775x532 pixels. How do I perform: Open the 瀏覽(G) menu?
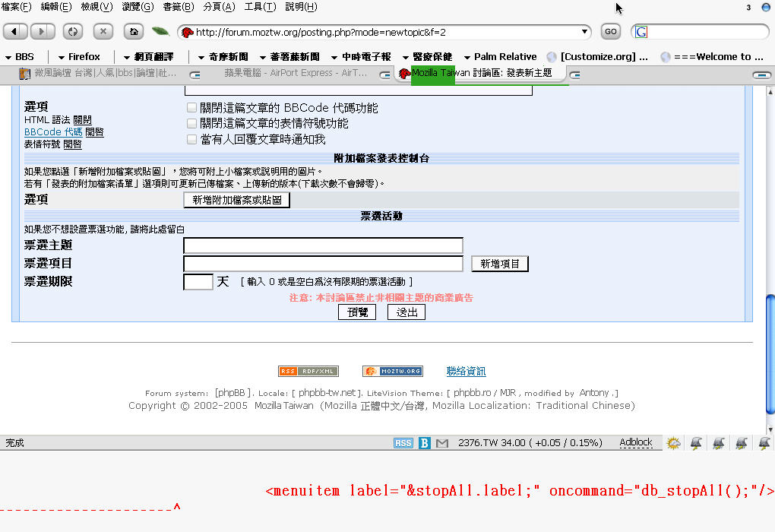pos(138,7)
